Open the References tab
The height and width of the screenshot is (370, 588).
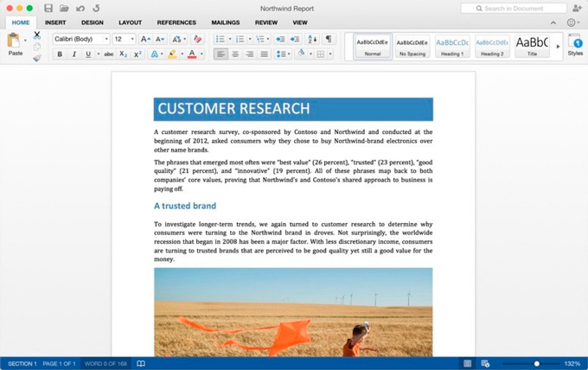(176, 22)
